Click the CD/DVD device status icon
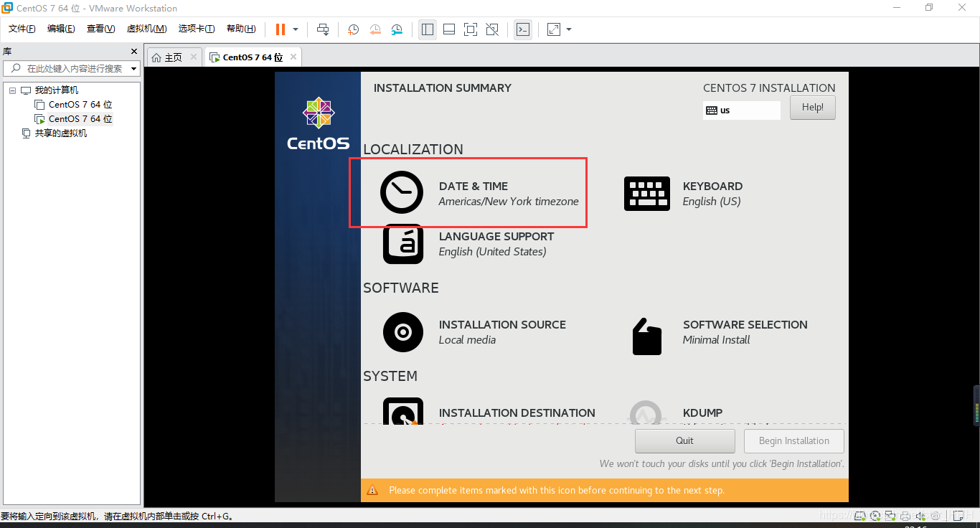 875,515
